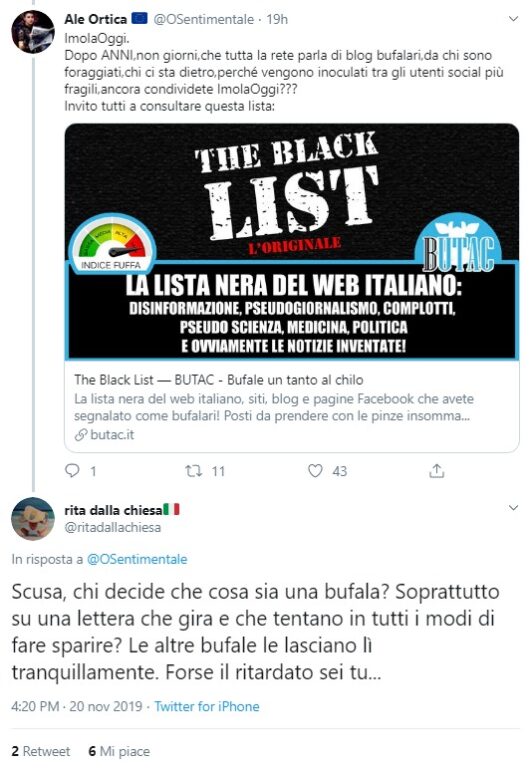Screen dimensions: 532x768
Task: Click the Twitter for iPhone source link
Action: (x=207, y=706)
